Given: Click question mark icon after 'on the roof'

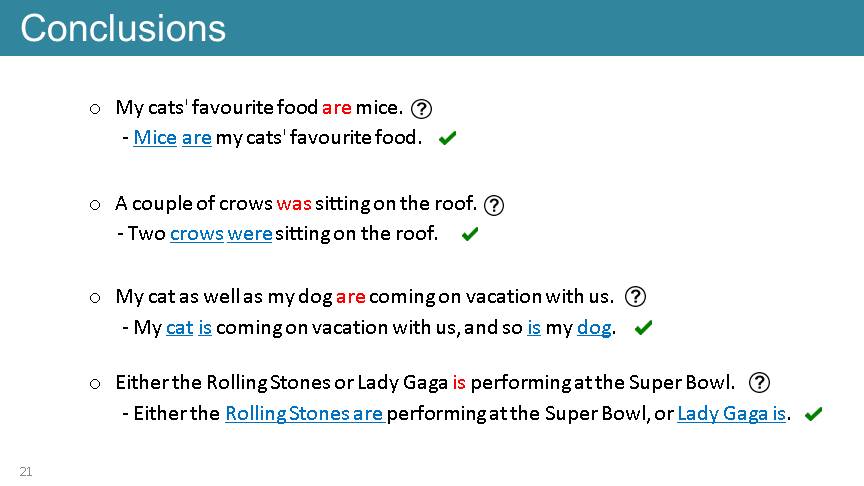Looking at the screenshot, I should (x=494, y=206).
